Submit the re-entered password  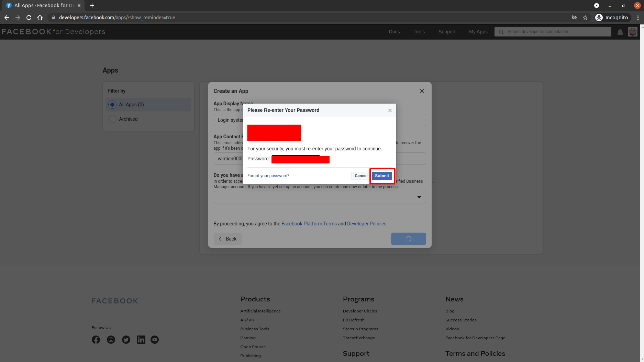[x=382, y=176]
